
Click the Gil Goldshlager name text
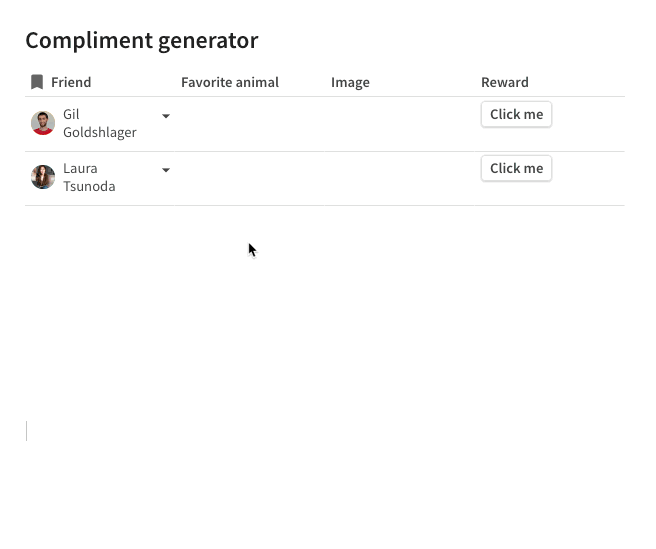[99, 123]
